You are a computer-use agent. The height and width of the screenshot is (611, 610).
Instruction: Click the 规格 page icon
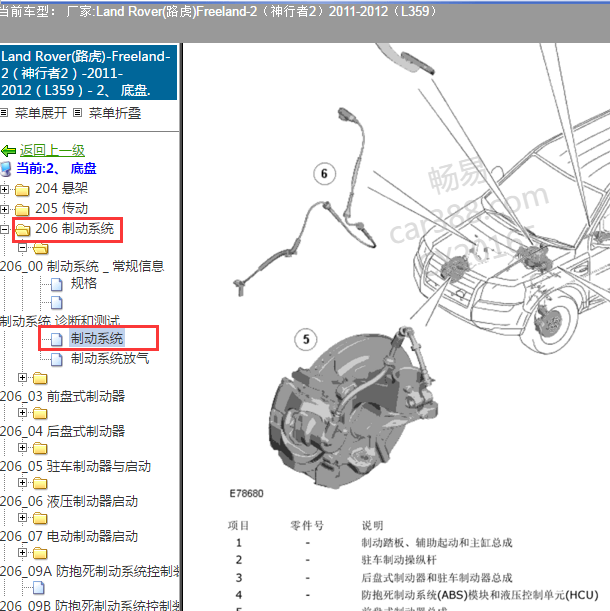(57, 284)
